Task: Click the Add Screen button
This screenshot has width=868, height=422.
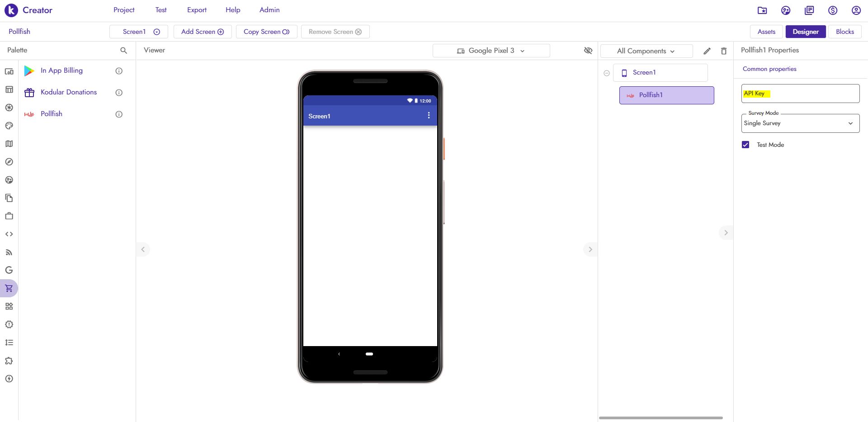Action: [203, 32]
